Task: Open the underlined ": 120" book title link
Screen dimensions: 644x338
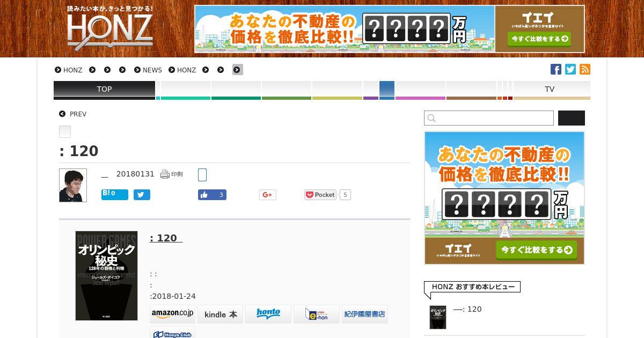Action: 166,238
